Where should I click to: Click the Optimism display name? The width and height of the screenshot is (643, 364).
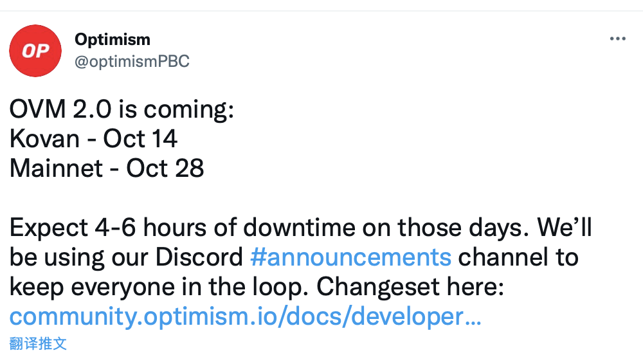(x=113, y=39)
